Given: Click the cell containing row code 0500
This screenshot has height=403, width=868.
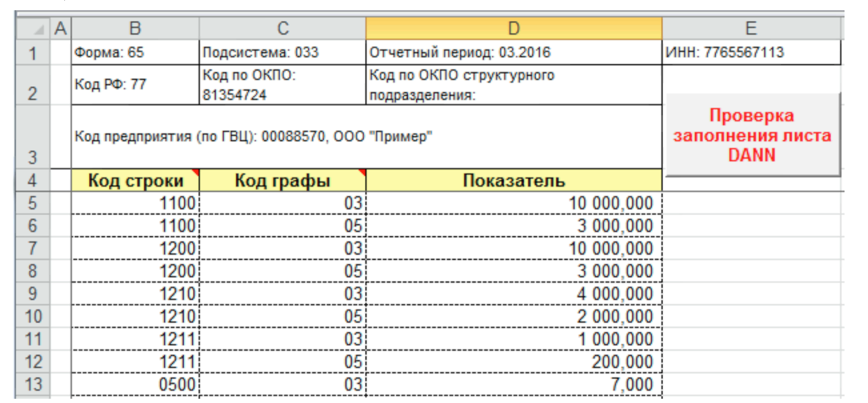Looking at the screenshot, I should coord(135,384).
